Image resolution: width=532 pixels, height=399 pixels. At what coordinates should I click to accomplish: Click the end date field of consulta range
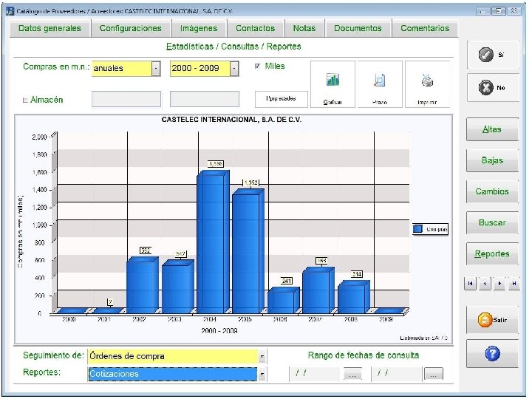[x=397, y=374]
